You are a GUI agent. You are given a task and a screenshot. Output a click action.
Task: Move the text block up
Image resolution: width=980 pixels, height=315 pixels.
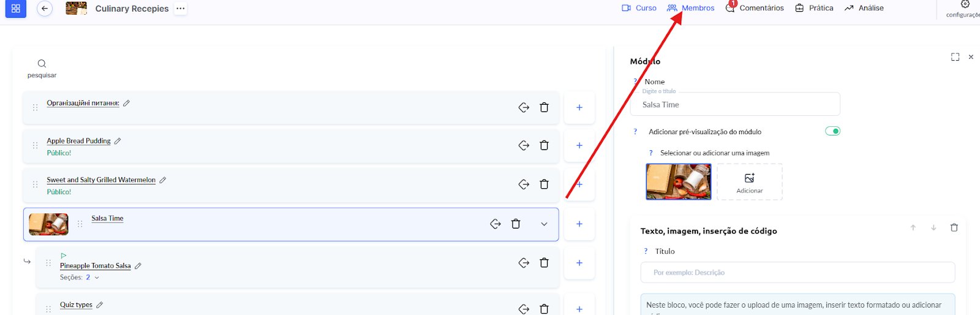click(913, 227)
